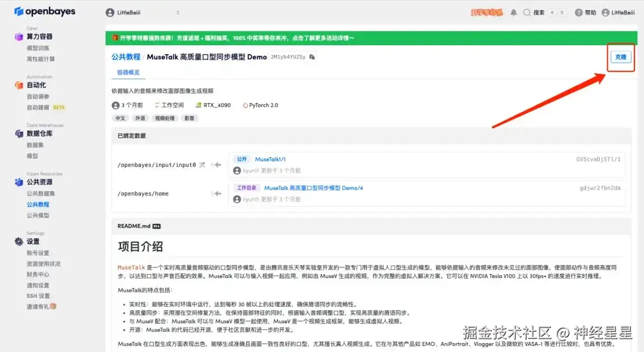Open the 自动化 section icon

pyautogui.click(x=19, y=85)
